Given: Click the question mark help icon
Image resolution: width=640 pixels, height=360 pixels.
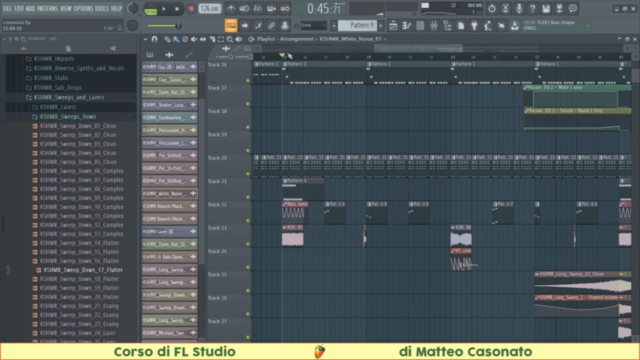Looking at the screenshot, I should [x=532, y=9].
